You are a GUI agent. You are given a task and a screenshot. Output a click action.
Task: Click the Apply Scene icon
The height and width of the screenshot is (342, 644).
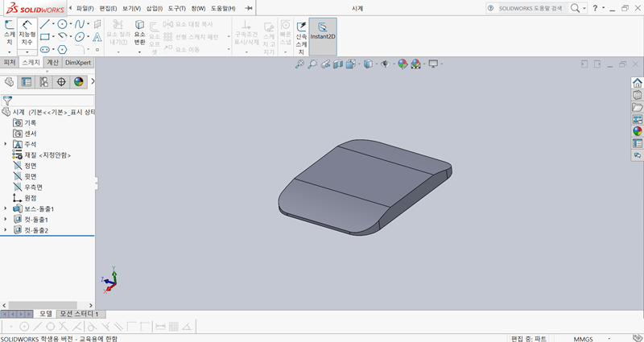(x=415, y=64)
